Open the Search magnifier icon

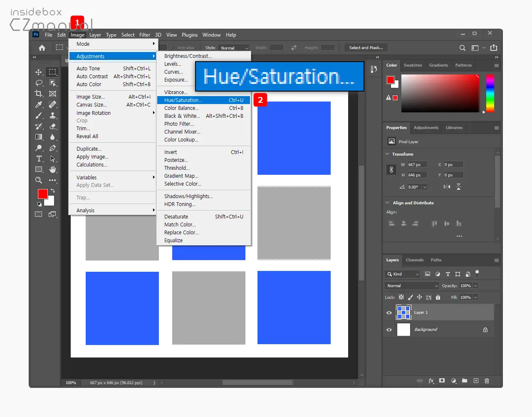462,48
